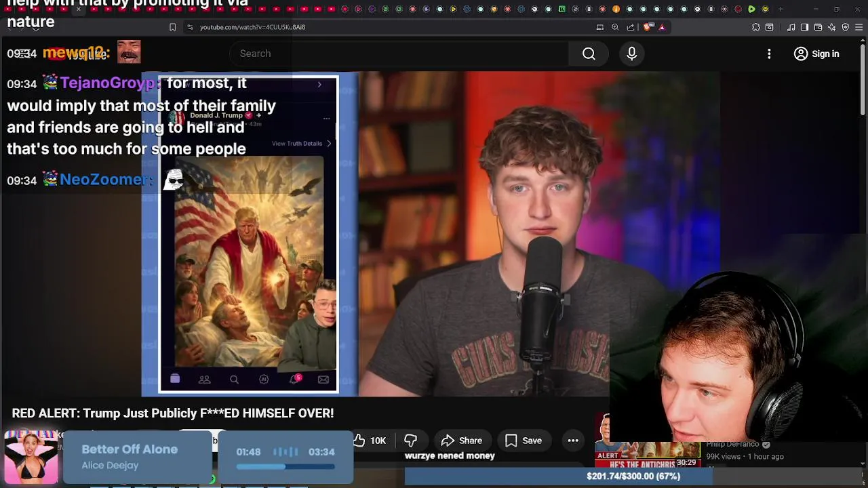Click the NeoZoomer chat username
Screen dimensions: 868x488
104,180
